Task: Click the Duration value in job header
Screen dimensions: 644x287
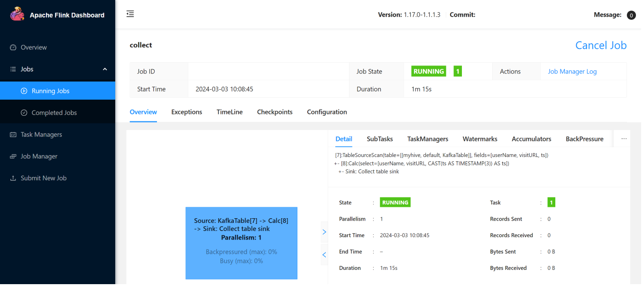Action: click(x=421, y=89)
